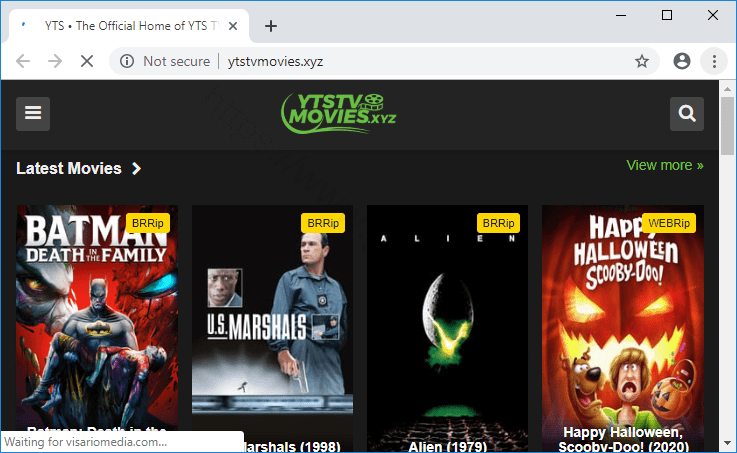This screenshot has width=737, height=453.
Task: Click the site search magnifier icon
Action: tap(687, 114)
